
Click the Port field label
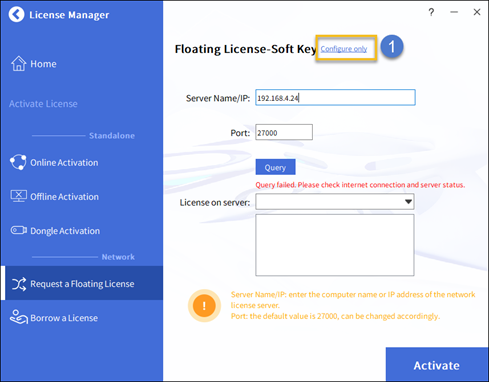240,133
